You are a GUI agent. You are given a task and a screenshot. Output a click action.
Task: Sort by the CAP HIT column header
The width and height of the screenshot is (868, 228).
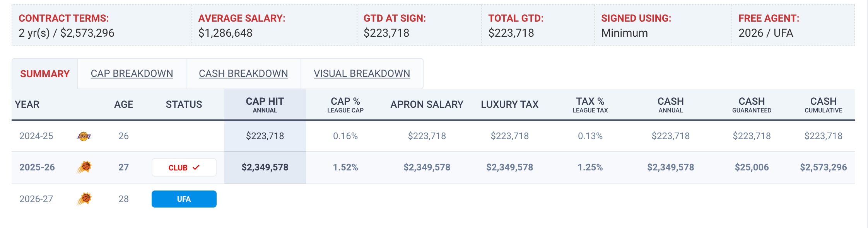coord(265,105)
